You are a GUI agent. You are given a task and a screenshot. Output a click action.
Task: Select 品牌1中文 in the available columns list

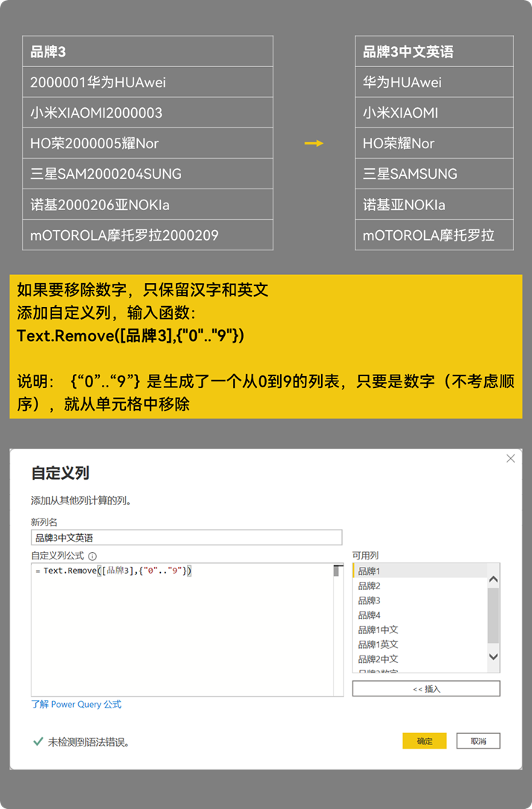419,629
